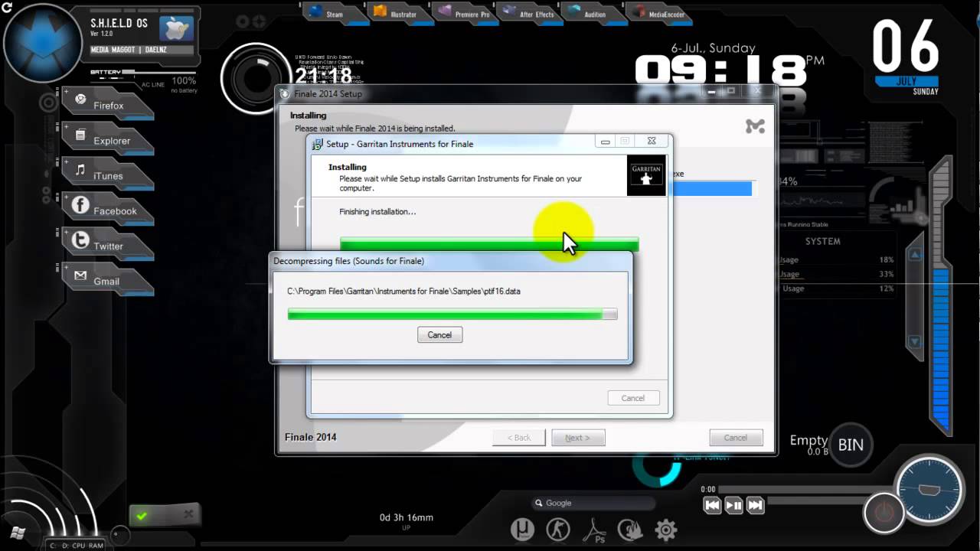
Task: Open Firefox from the side launcher
Action: 107,105
